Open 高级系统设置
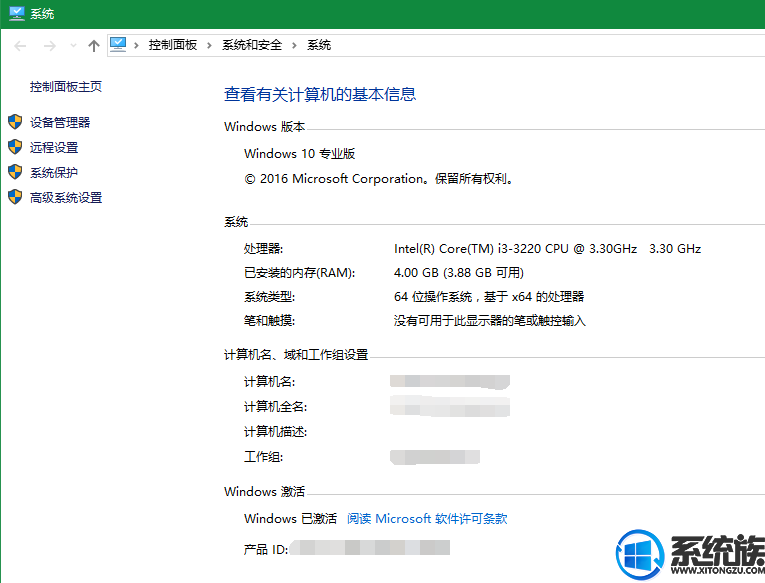765x583 pixels. coord(66,198)
